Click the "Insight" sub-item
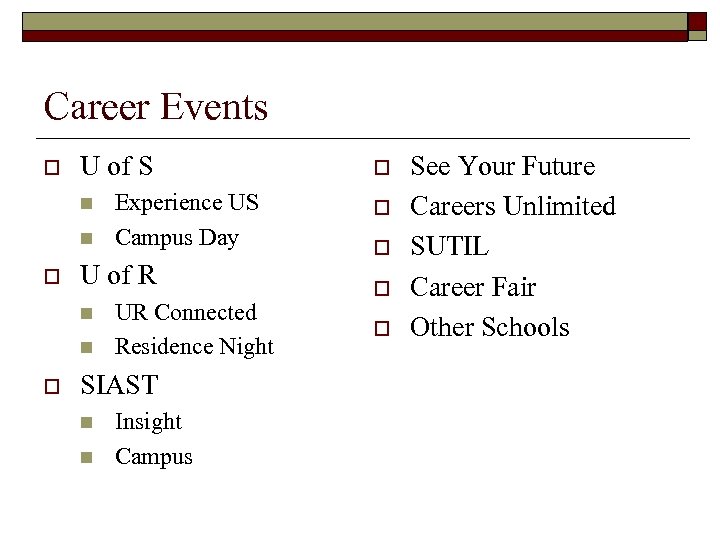This screenshot has width=720, height=540. click(x=148, y=422)
